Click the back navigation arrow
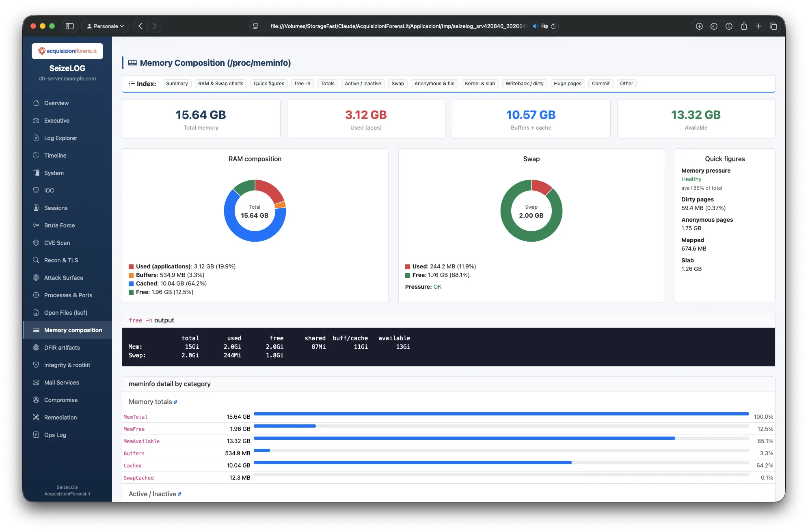Viewport: 808px width, 532px height. point(140,26)
